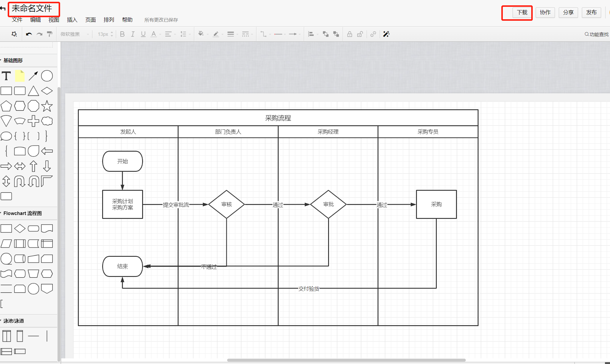Image resolution: width=610 pixels, height=364 pixels.
Task: Click the insert link icon
Action: click(373, 34)
